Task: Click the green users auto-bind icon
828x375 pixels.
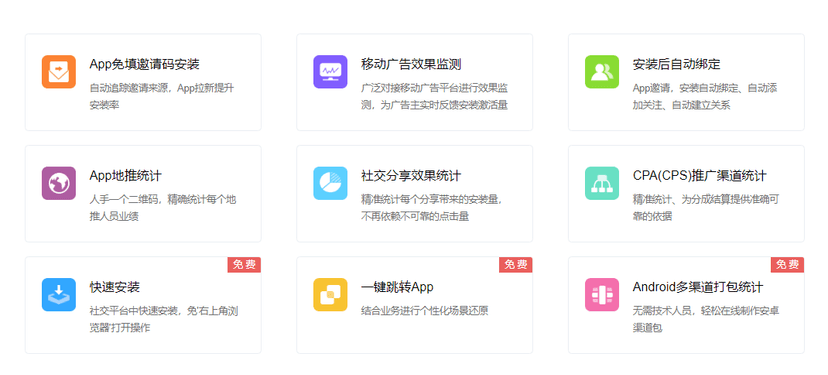Action: (x=601, y=72)
